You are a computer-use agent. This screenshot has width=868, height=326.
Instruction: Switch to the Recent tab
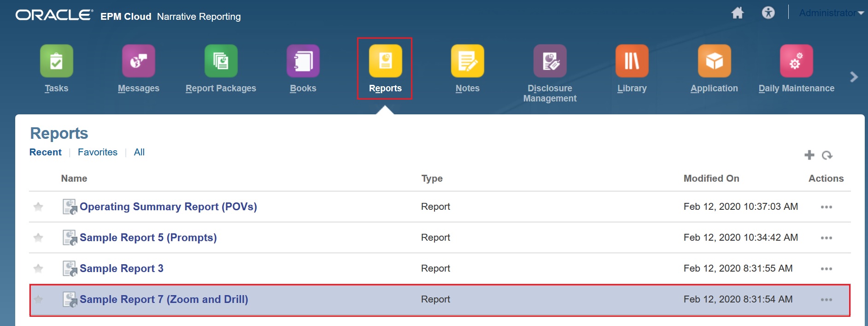pos(45,152)
